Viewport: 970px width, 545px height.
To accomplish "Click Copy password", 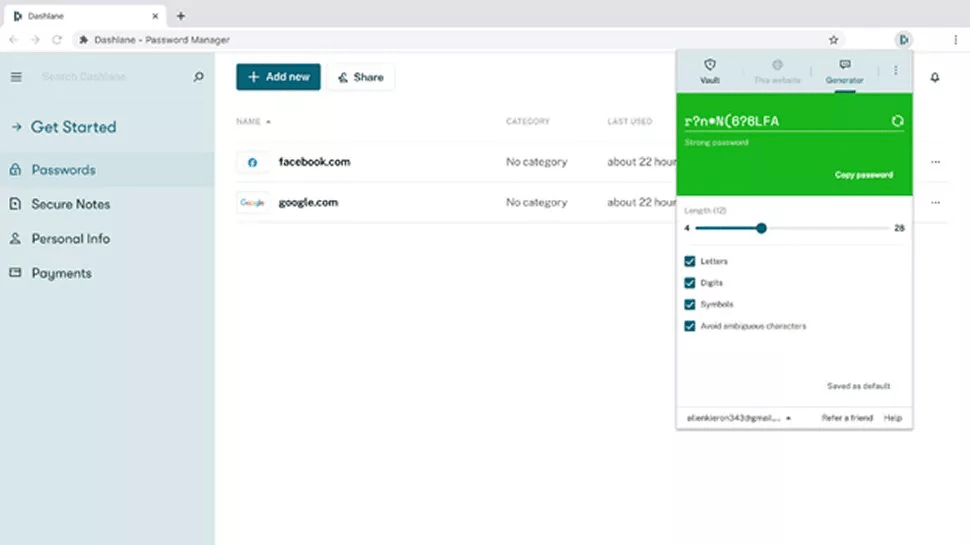I will point(864,175).
